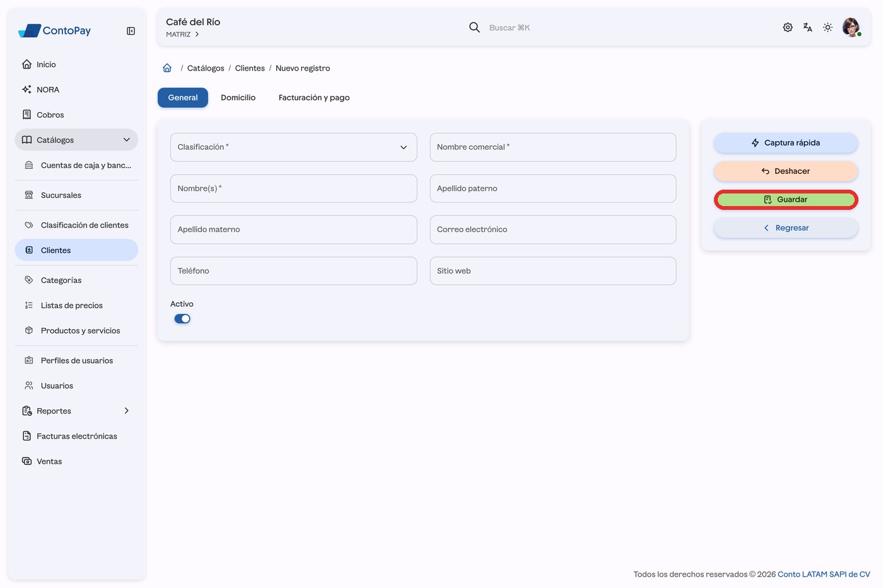Click the ContoPay logo
883x588 pixels.
tap(54, 30)
